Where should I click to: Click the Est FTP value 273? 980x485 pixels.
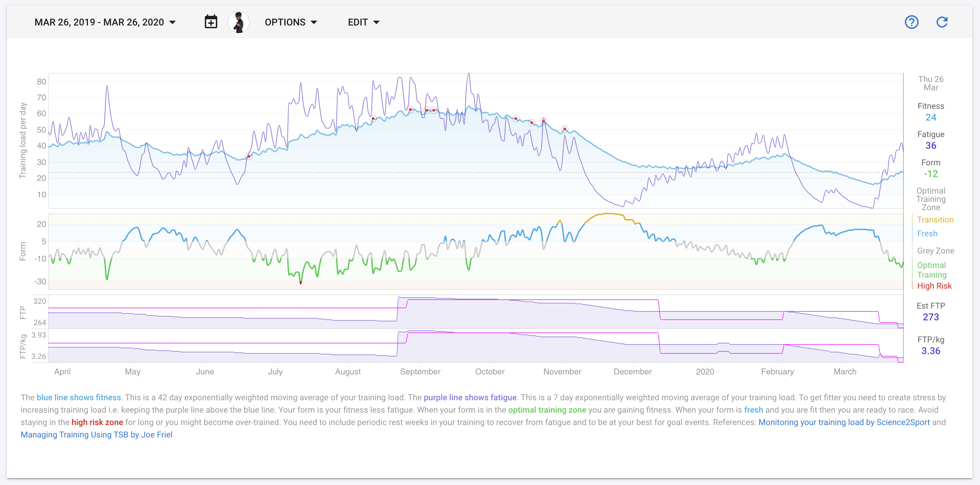click(931, 317)
